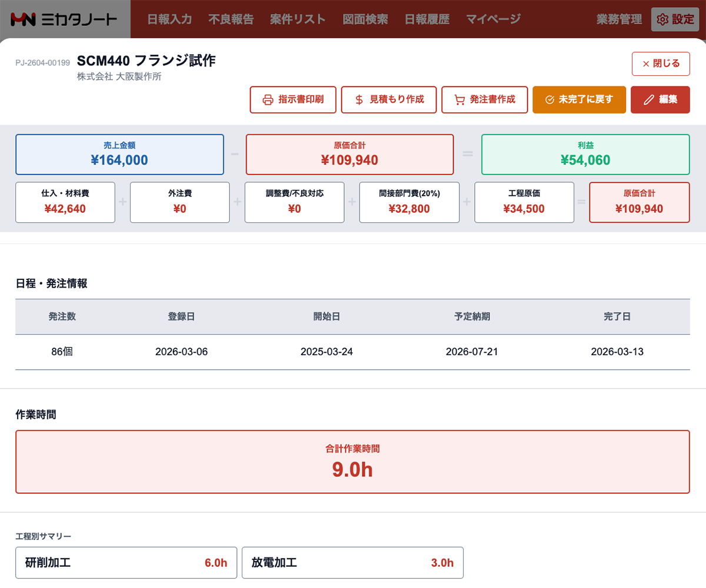Select 図面検索 from the top nav

coord(365,19)
